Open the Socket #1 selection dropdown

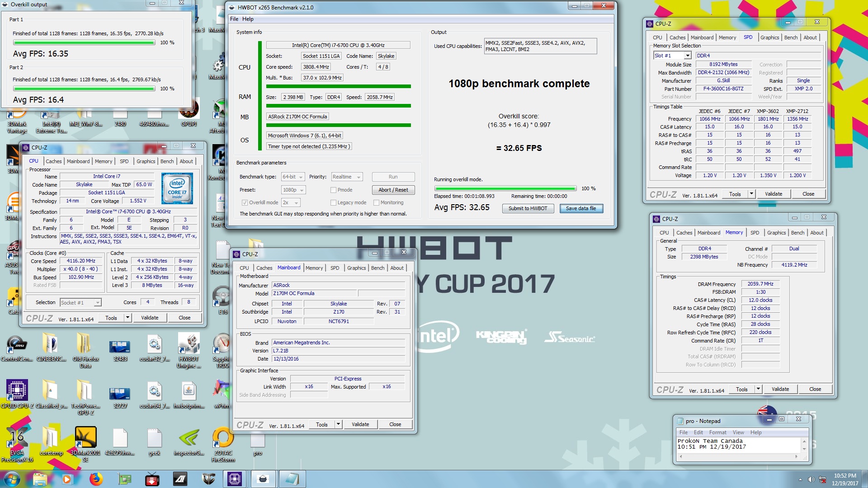coord(80,302)
